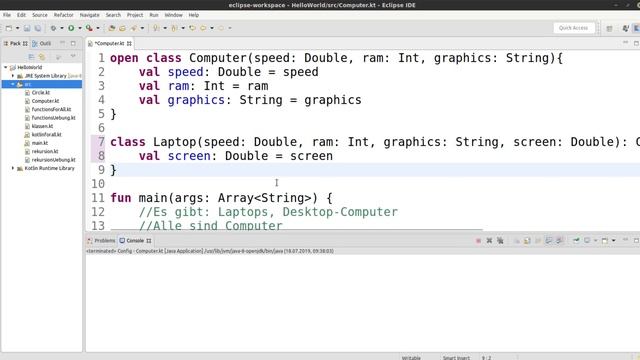This screenshot has width=640, height=360.
Task: Switch to the Java perspective icon
Action: click(x=626, y=28)
